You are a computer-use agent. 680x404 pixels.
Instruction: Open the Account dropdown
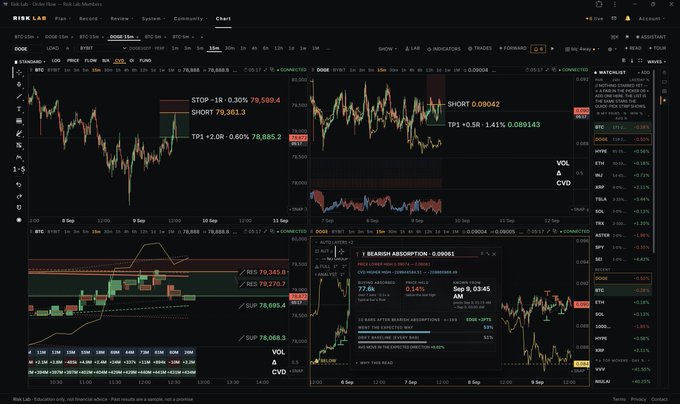[651, 19]
